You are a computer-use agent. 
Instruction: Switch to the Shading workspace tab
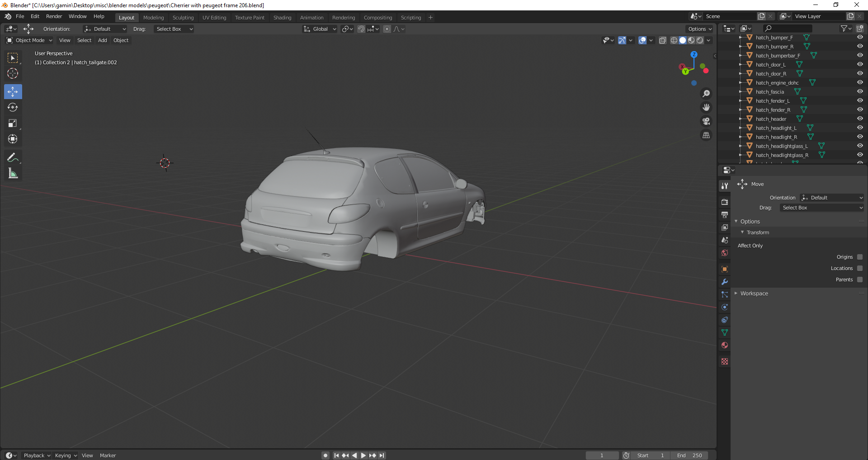[x=283, y=18]
